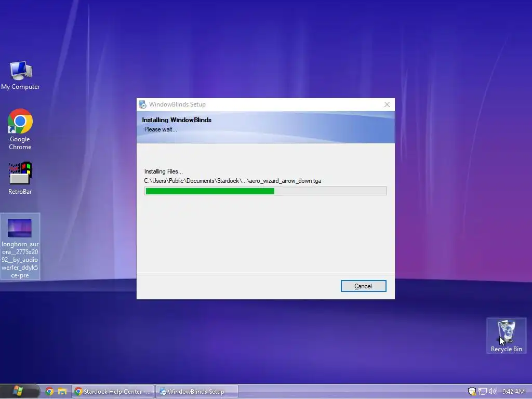The image size is (532, 399).
Task: Select the Google Chrome desktop shortcut
Action: tap(20, 129)
